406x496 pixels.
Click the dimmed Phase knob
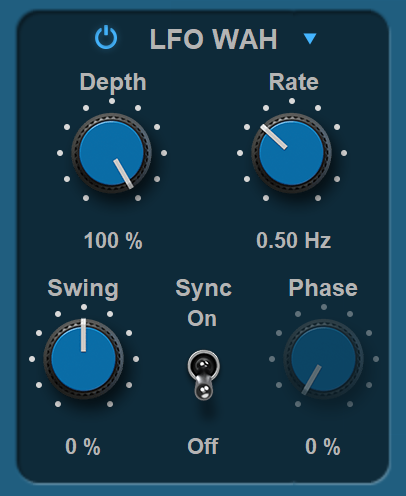click(x=323, y=359)
